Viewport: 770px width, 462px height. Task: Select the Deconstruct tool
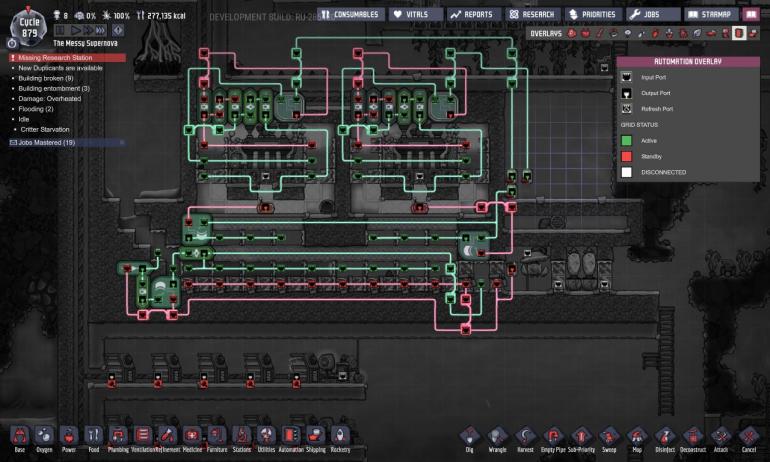click(x=693, y=437)
